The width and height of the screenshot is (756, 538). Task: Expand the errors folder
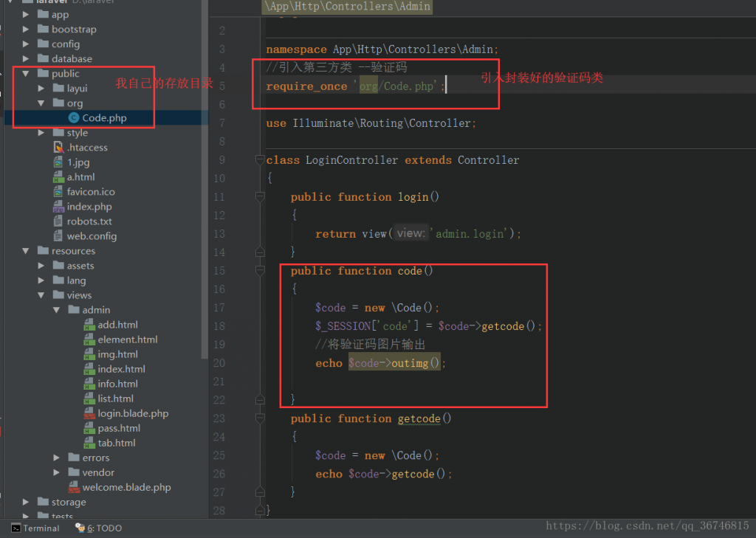click(57, 457)
